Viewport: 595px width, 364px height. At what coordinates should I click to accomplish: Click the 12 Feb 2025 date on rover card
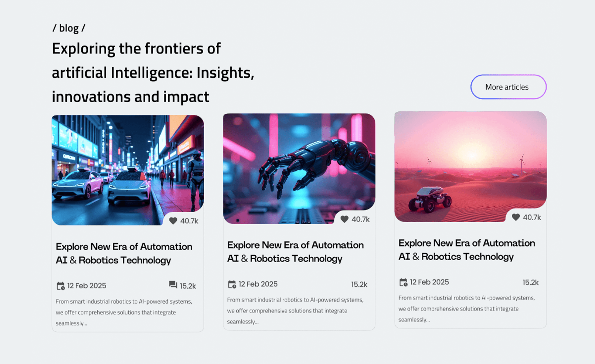[429, 282]
